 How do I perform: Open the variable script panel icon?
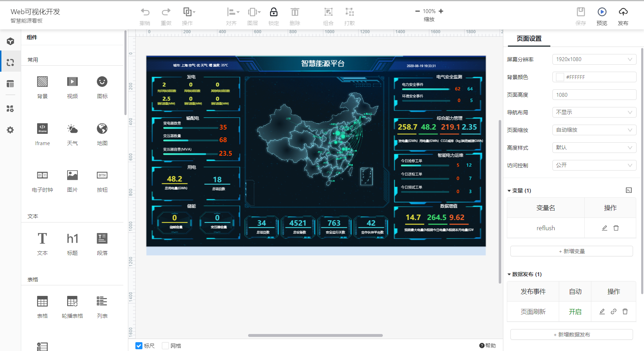[x=629, y=190]
